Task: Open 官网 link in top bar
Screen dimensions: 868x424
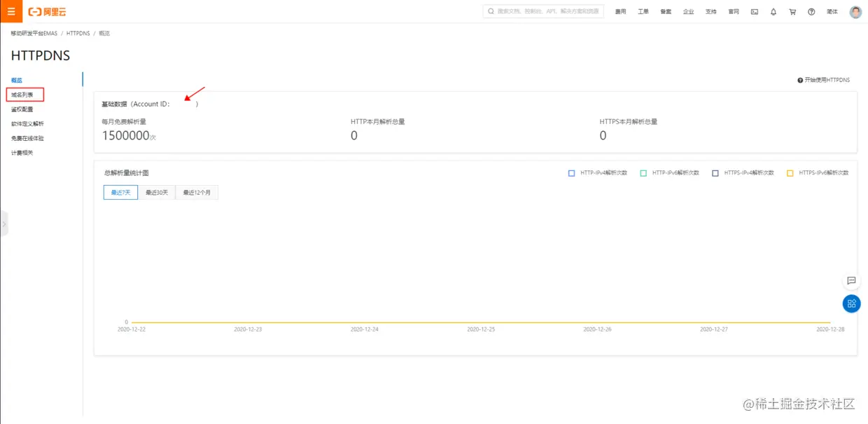Action: [x=733, y=12]
